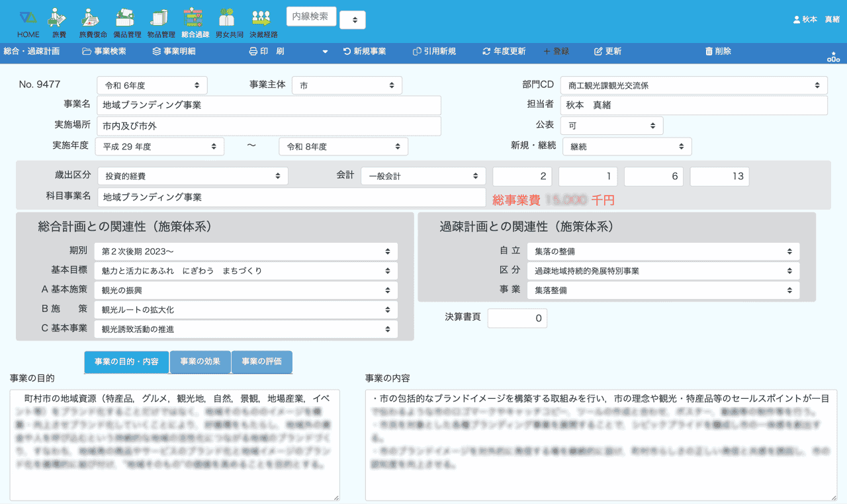Click the org chart icon at right

tap(833, 57)
